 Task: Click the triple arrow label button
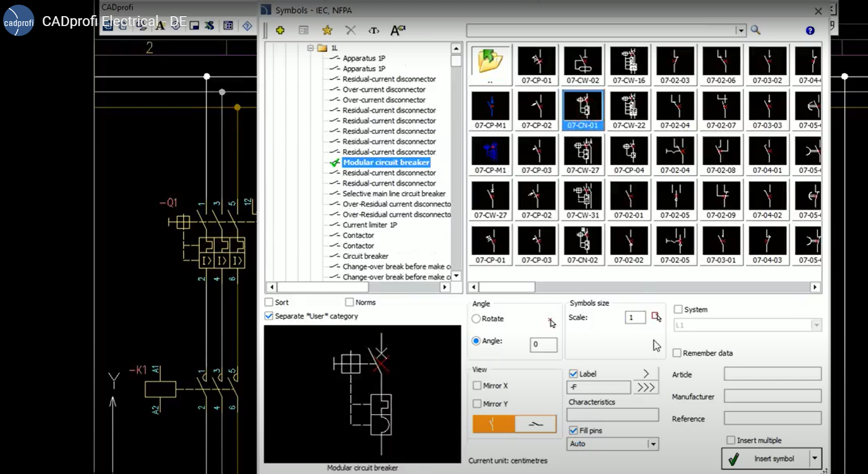tap(646, 388)
